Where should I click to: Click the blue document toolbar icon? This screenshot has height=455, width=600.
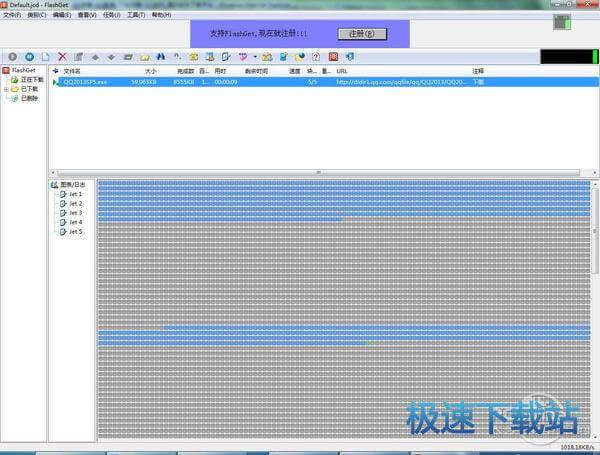point(284,57)
